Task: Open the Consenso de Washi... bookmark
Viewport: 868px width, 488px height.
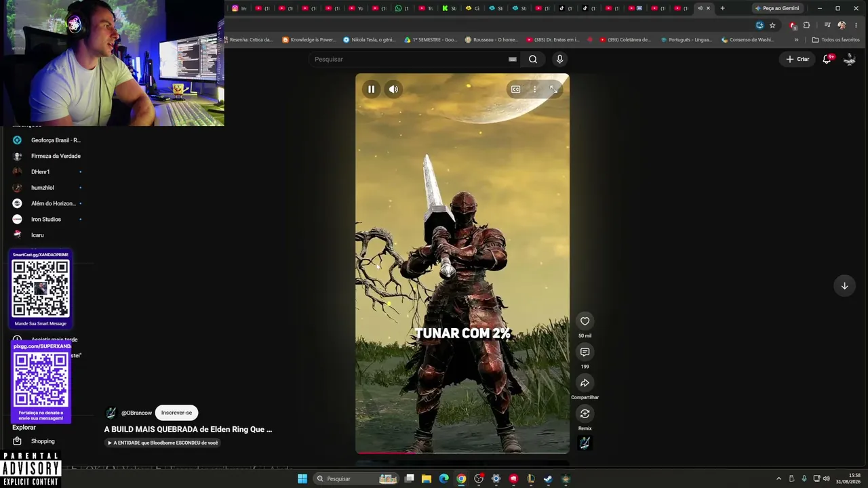Action: pos(748,40)
